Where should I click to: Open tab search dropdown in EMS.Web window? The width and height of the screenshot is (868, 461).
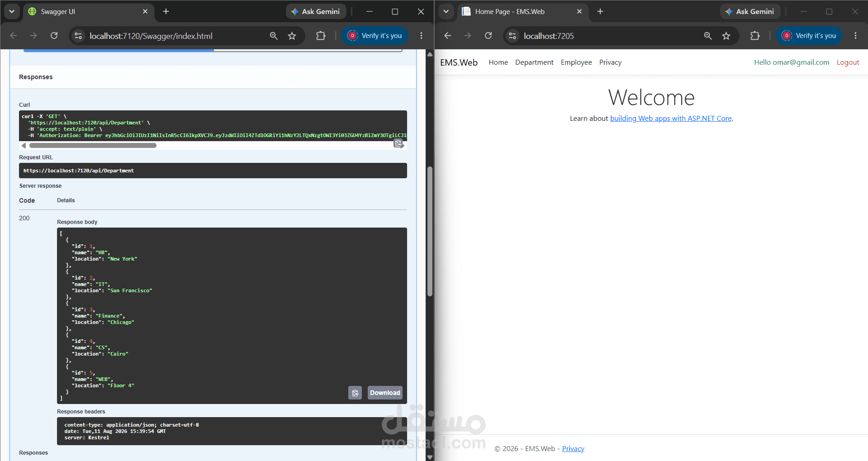tap(446, 11)
